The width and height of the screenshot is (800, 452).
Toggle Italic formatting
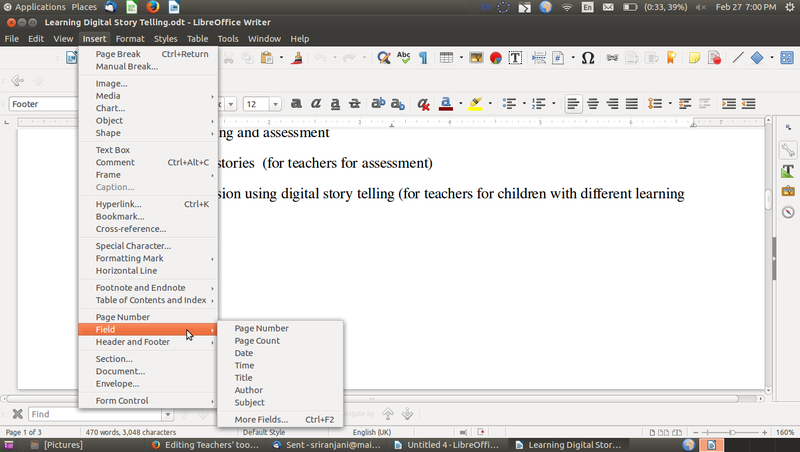click(x=316, y=104)
